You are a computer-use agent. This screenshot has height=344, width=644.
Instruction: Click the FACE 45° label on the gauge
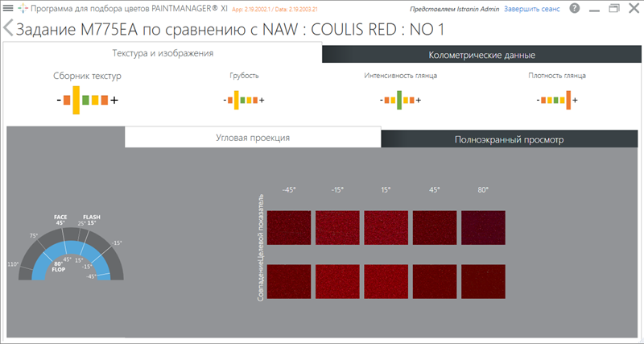[60, 220]
